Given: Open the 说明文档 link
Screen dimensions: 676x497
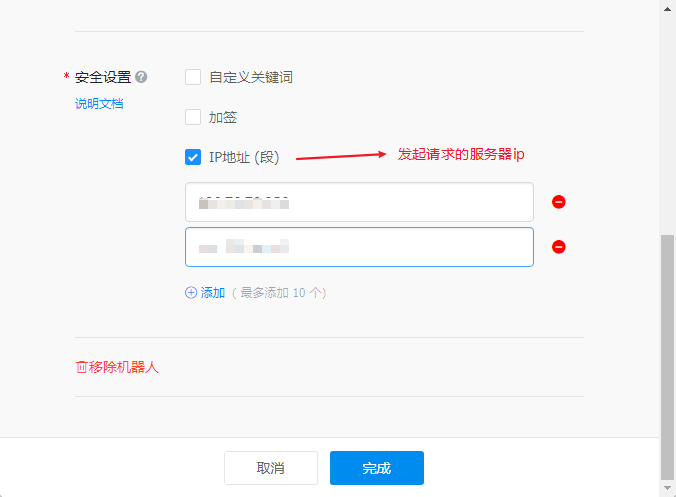Looking at the screenshot, I should [99, 103].
